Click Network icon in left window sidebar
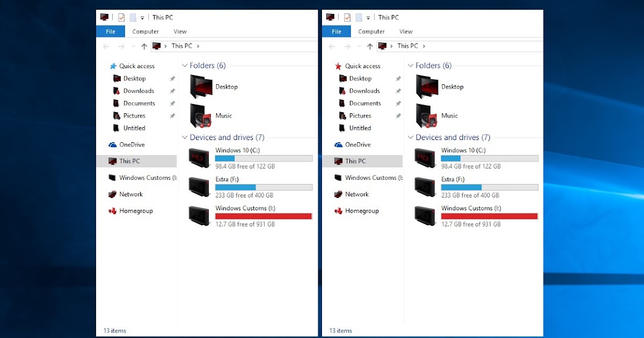644x338 pixels. pyautogui.click(x=113, y=194)
